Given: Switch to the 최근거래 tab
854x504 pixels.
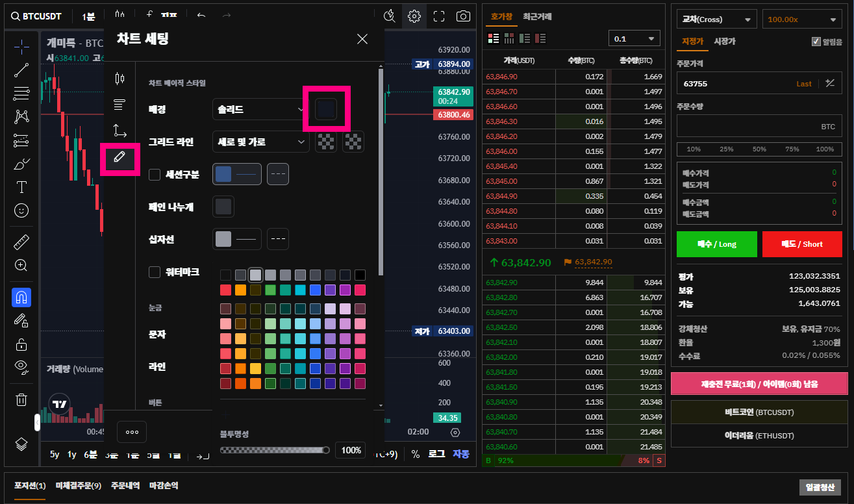Looking at the screenshot, I should (538, 17).
